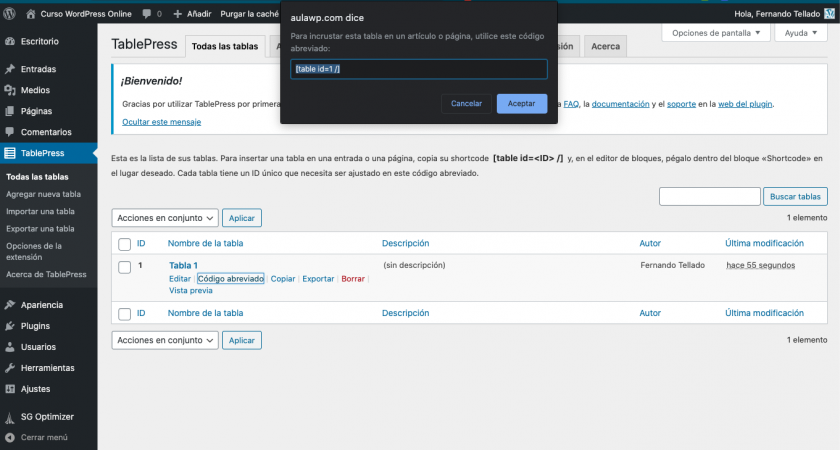
Task: Select the Todas las tablas tab
Action: [x=225, y=46]
